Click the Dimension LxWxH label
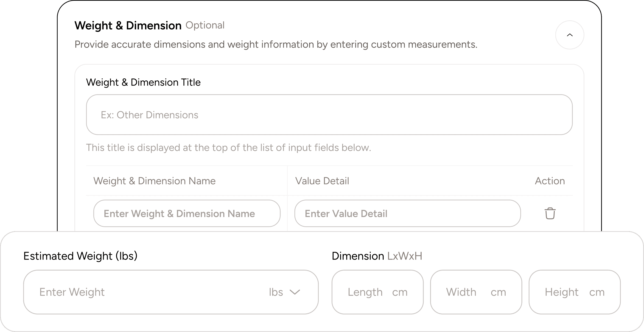Image resolution: width=644 pixels, height=332 pixels. 377,256
